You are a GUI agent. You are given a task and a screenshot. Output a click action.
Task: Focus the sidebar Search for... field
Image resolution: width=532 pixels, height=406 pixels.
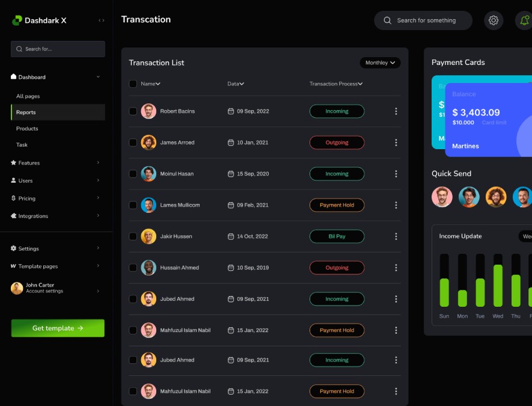[x=58, y=49]
